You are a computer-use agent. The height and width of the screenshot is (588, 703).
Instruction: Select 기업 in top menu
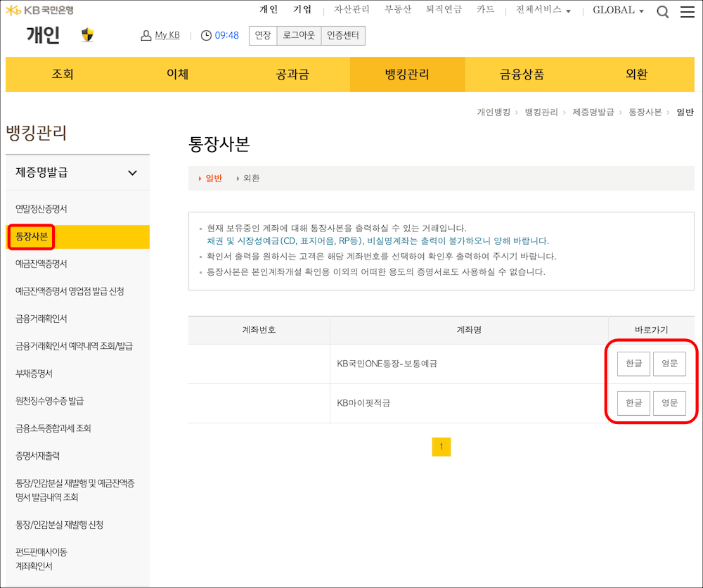[x=302, y=9]
